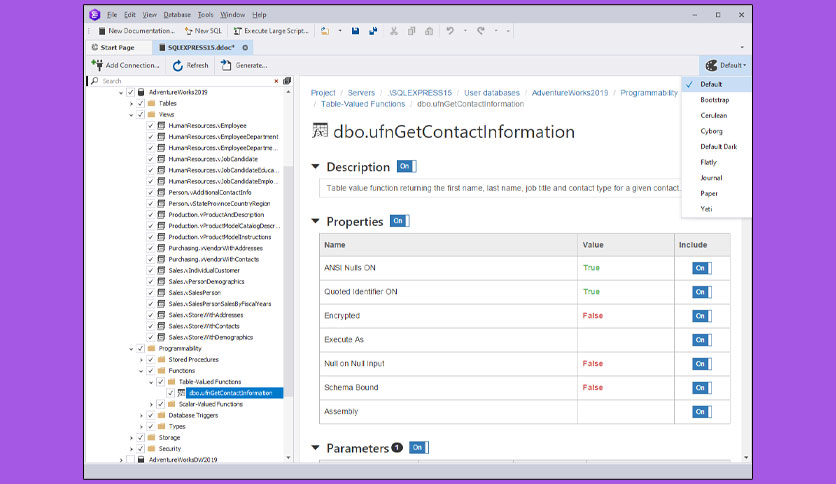Click the Open file toolbar icon
The image size is (836, 484).
tap(325, 31)
